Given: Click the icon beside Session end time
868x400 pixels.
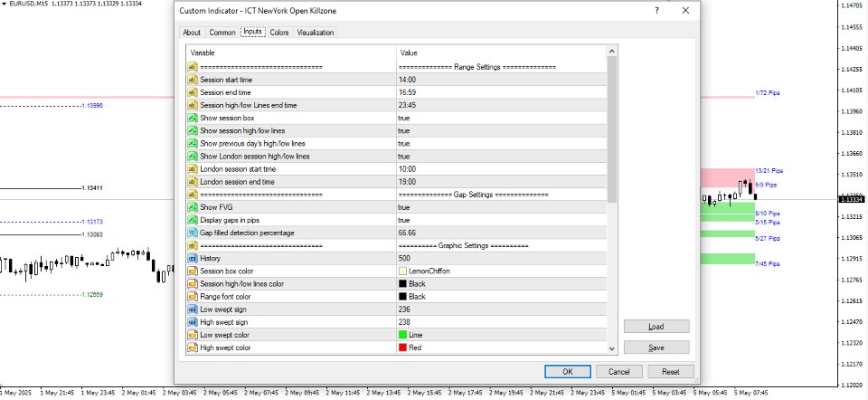Looking at the screenshot, I should point(193,92).
